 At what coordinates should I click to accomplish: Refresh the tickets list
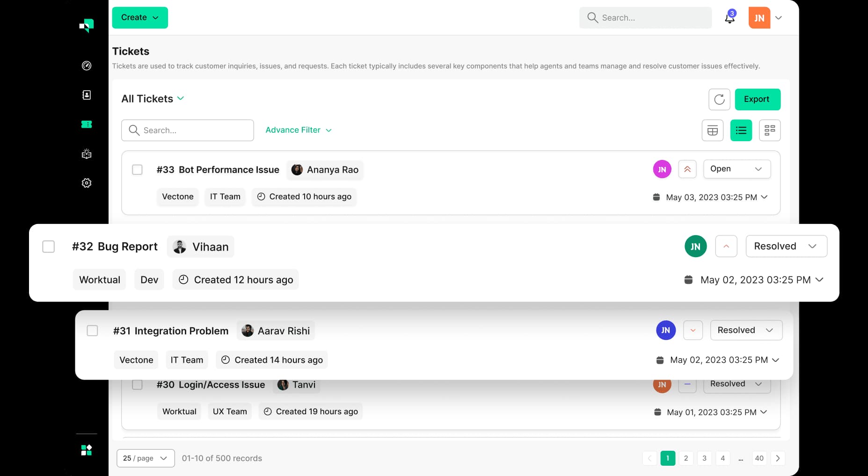point(719,99)
